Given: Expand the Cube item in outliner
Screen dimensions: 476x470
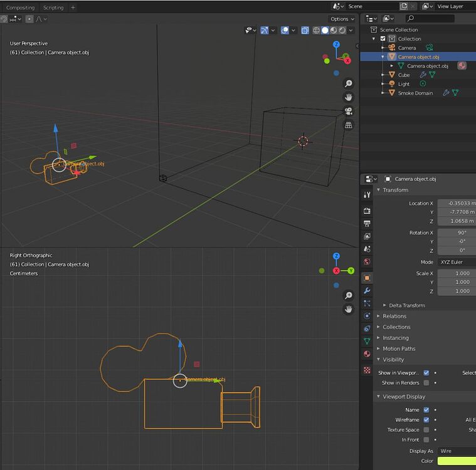Looking at the screenshot, I should pyautogui.click(x=383, y=75).
